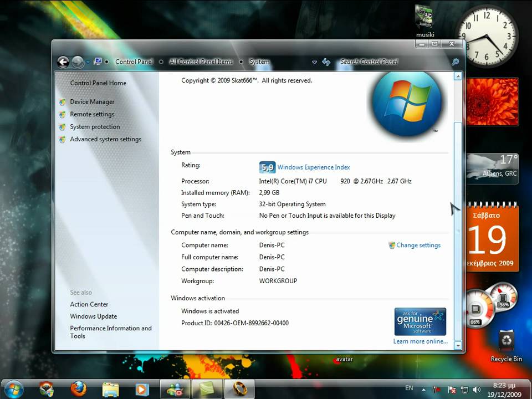Open Learn more online link

coord(421,341)
